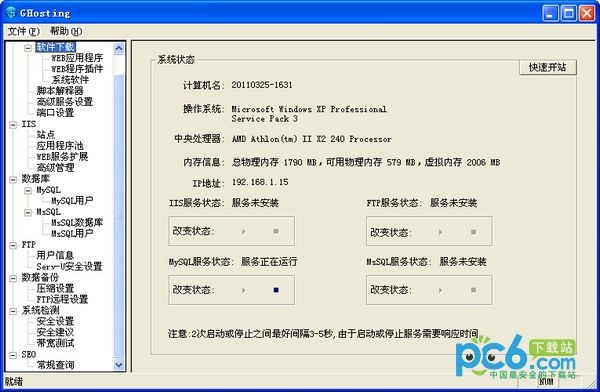Click the 快速开站 button
Viewport: 600px width, 392px height.
tap(548, 67)
